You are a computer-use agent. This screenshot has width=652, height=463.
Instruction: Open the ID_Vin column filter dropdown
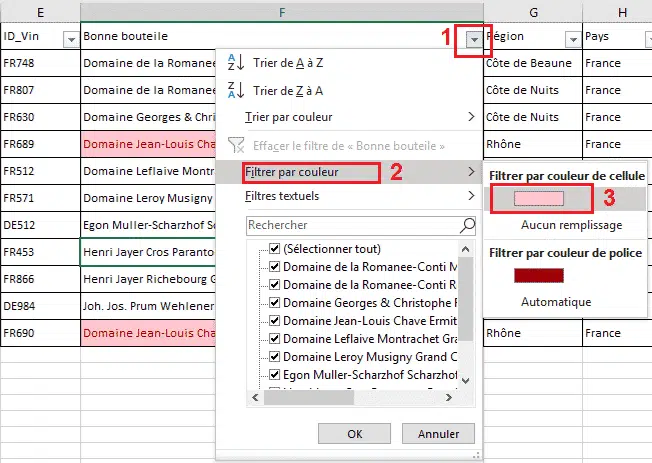[x=71, y=39]
